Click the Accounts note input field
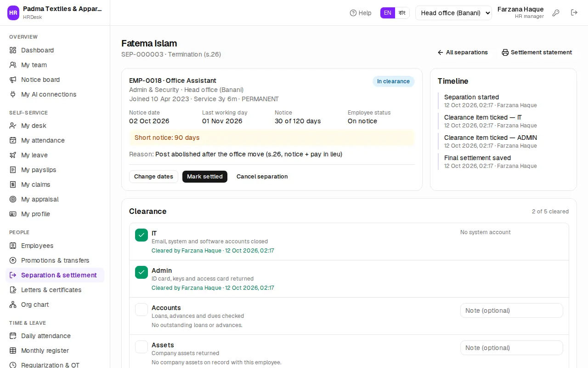The height and width of the screenshot is (368, 588). [512, 310]
